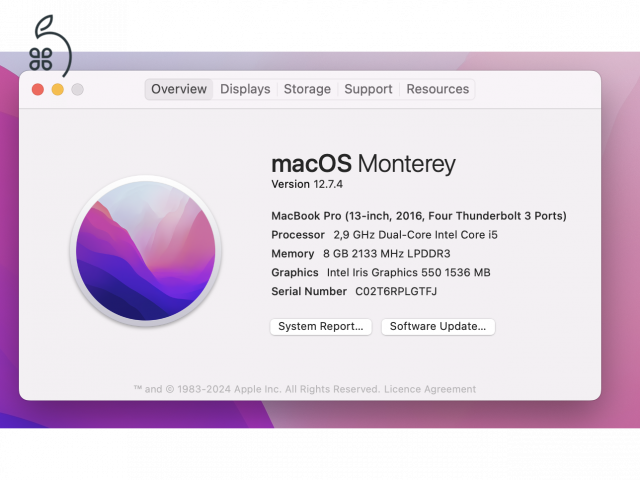Close the About This Mac window

pyautogui.click(x=38, y=89)
